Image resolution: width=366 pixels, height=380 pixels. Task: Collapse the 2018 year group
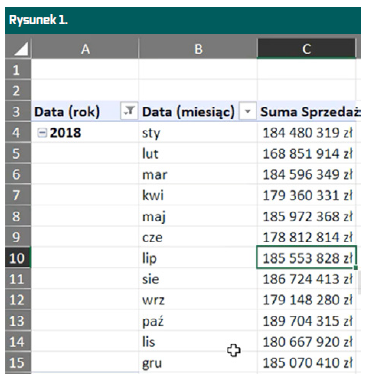42,133
